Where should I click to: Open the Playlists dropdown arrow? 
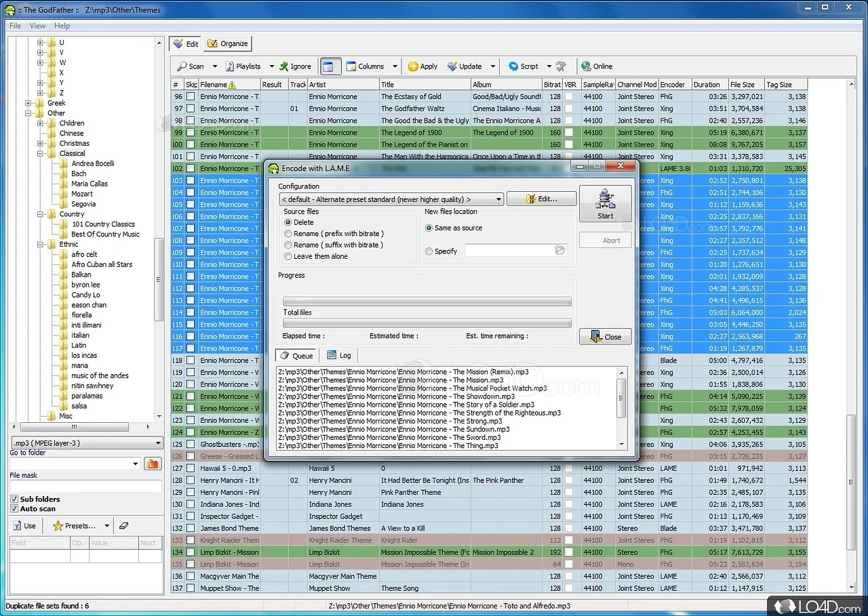pyautogui.click(x=271, y=66)
